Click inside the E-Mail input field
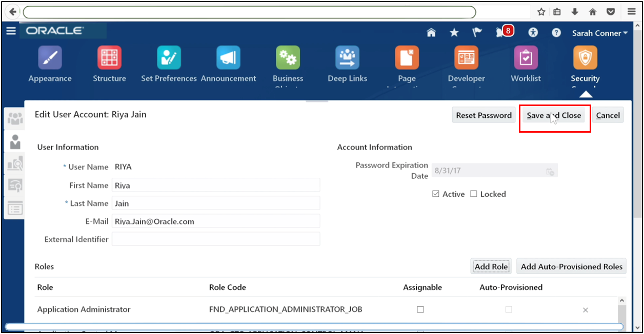This screenshot has width=644, height=334. coord(216,221)
